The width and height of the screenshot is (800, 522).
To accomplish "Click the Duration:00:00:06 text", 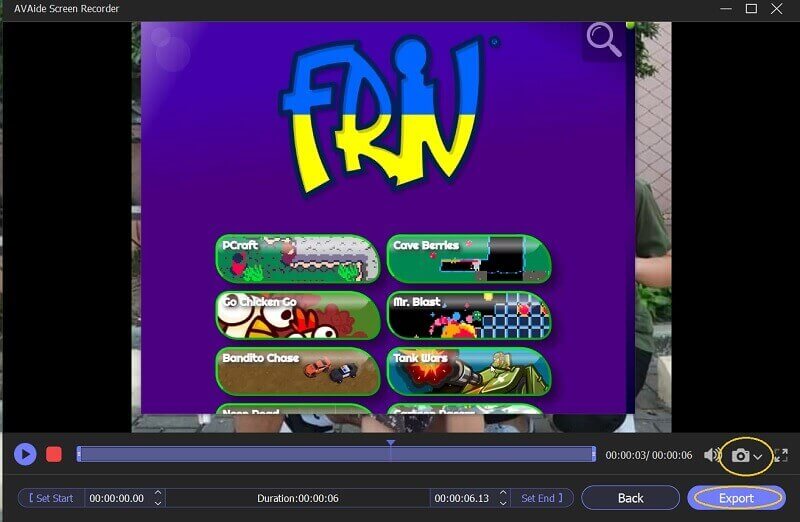I will click(x=297, y=498).
